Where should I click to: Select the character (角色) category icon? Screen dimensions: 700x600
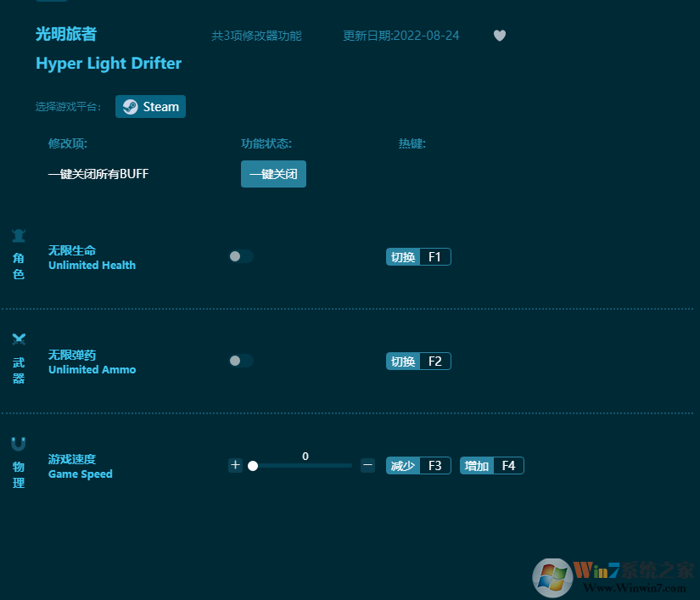[x=19, y=236]
